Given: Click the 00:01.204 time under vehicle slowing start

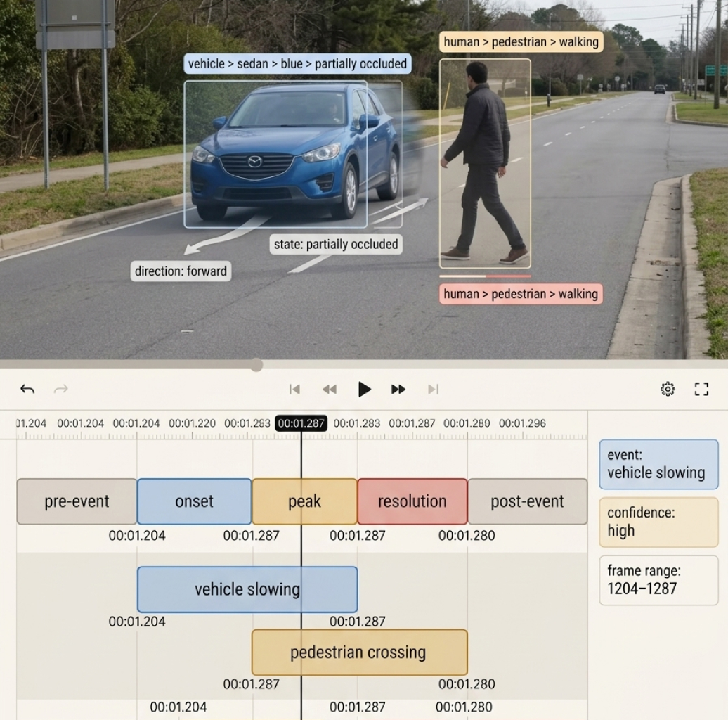Looking at the screenshot, I should (137, 622).
